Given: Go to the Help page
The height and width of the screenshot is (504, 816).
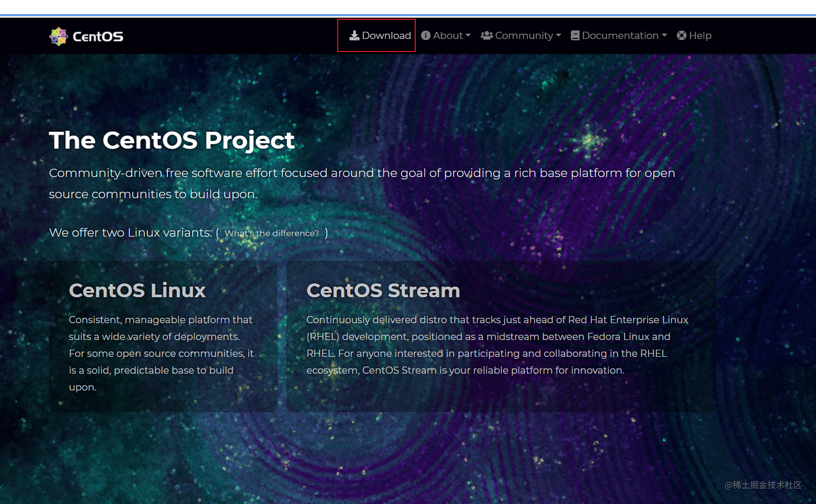Looking at the screenshot, I should 694,36.
